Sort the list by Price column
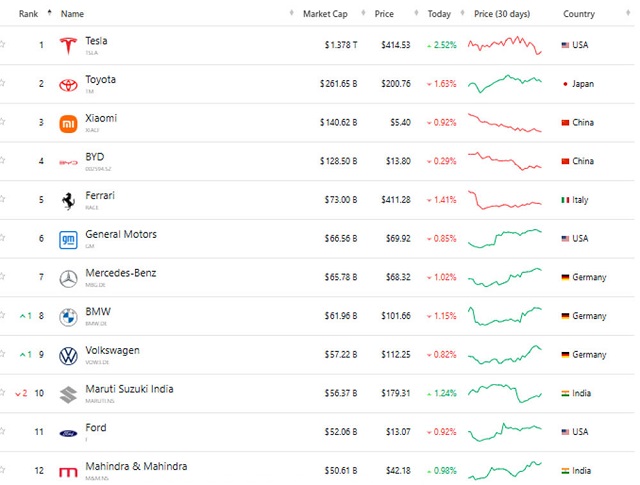The width and height of the screenshot is (640, 485). pyautogui.click(x=384, y=14)
